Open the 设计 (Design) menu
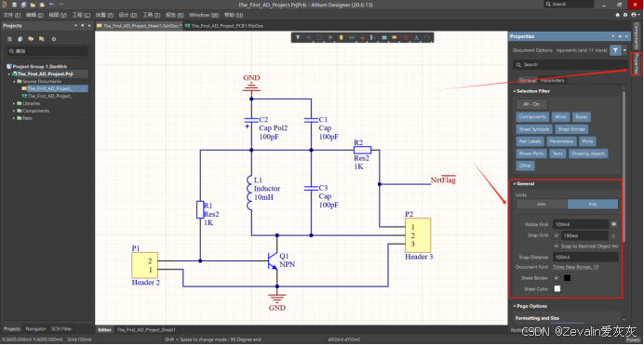This screenshot has width=644, height=345. coord(127,15)
